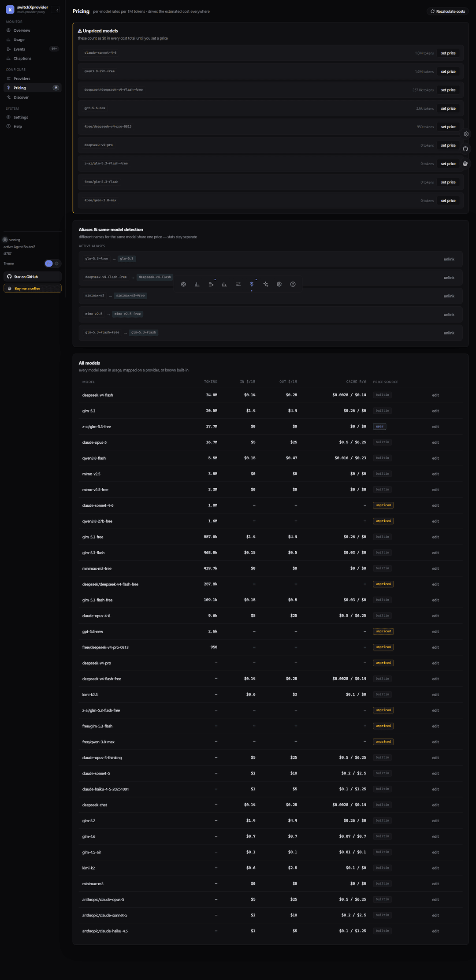This screenshot has height=980, width=476.
Task: Unlink the glm-5.3-free alias
Action: pyautogui.click(x=449, y=259)
